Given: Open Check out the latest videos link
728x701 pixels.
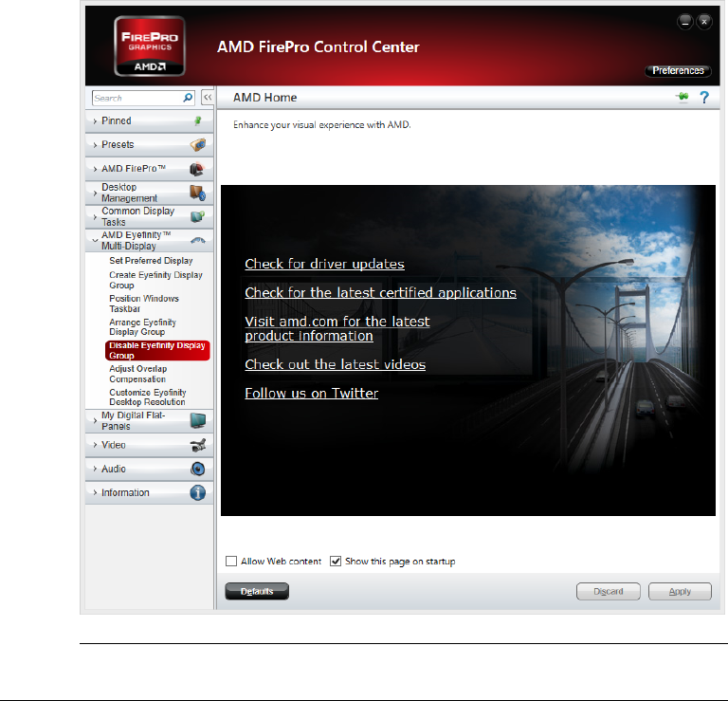Looking at the screenshot, I should pyautogui.click(x=336, y=364).
